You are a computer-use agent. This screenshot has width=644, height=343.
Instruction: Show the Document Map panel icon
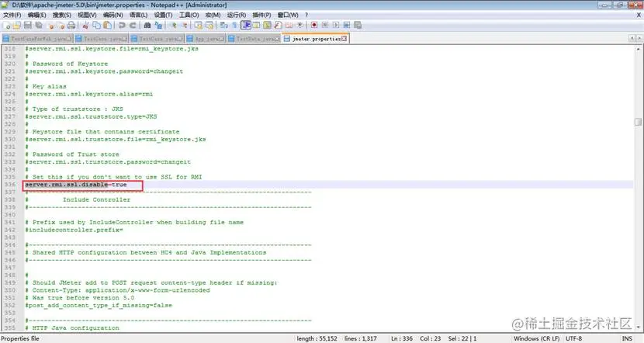pos(268,26)
